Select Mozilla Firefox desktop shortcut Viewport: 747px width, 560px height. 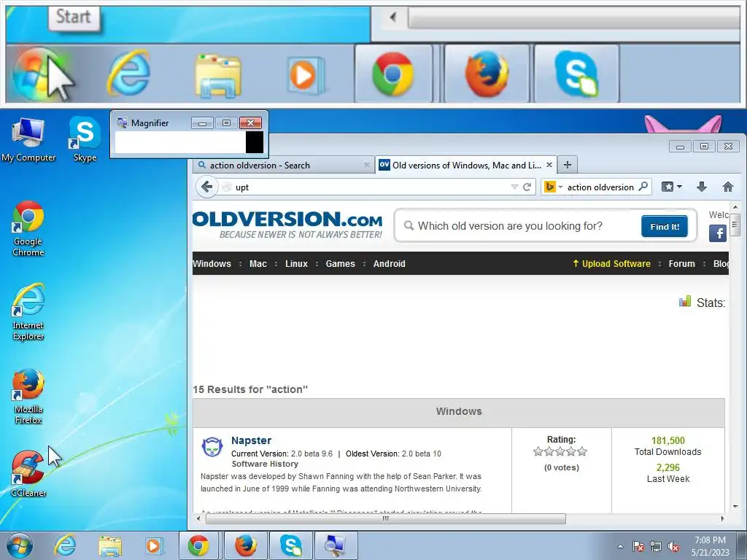click(x=28, y=396)
